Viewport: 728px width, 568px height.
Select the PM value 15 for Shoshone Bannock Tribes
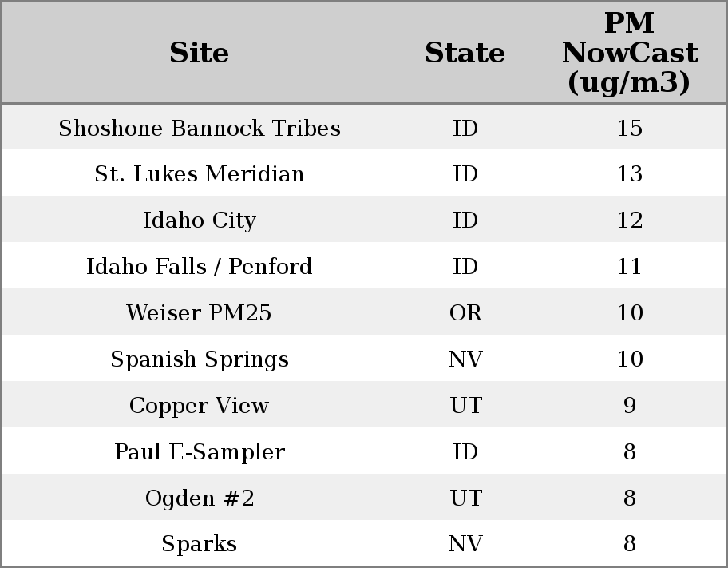pos(629,129)
